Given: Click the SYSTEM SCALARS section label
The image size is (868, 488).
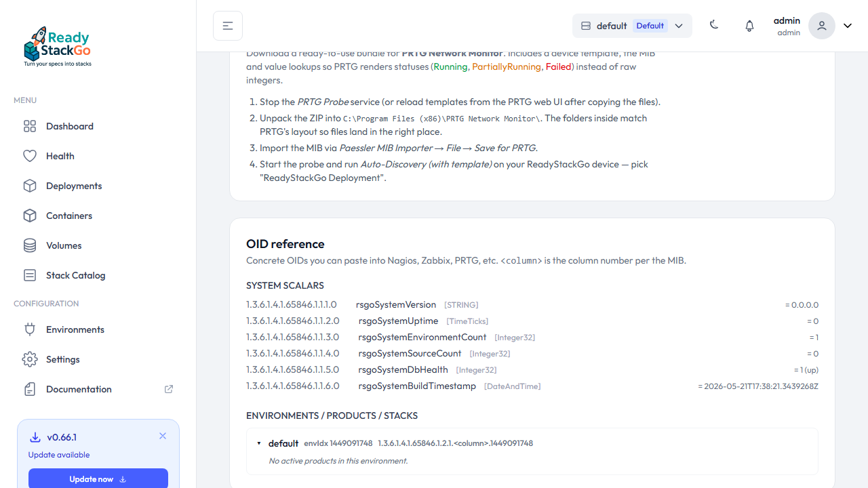Looking at the screenshot, I should 285,286.
